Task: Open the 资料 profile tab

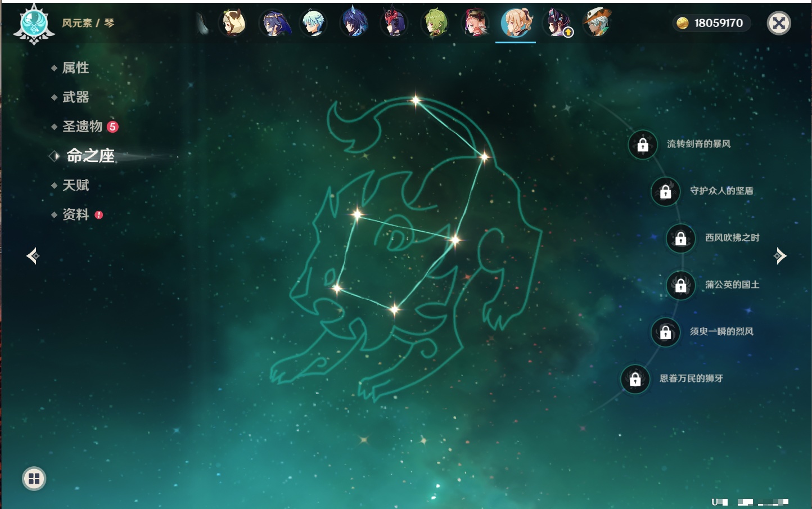Action: [75, 214]
